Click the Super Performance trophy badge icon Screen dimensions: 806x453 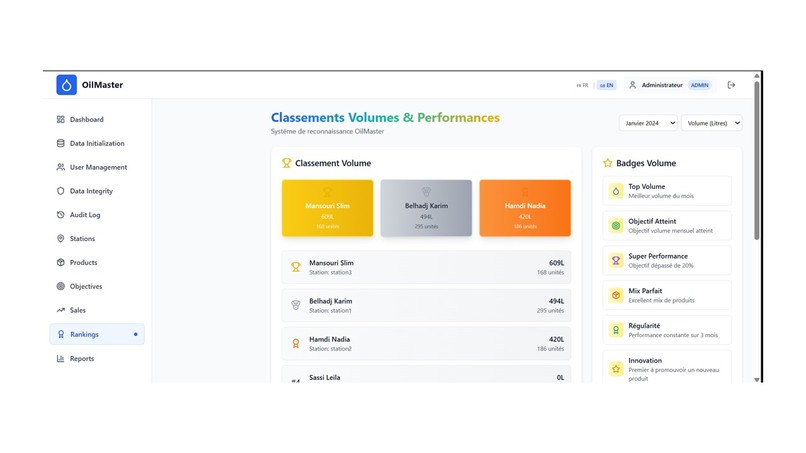click(x=616, y=260)
